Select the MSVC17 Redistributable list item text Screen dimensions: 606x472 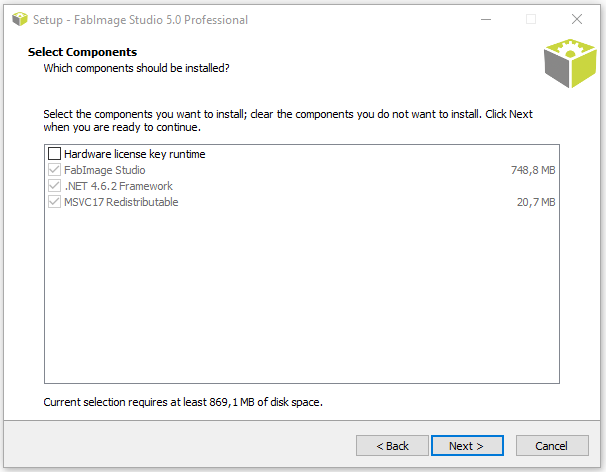[121, 202]
